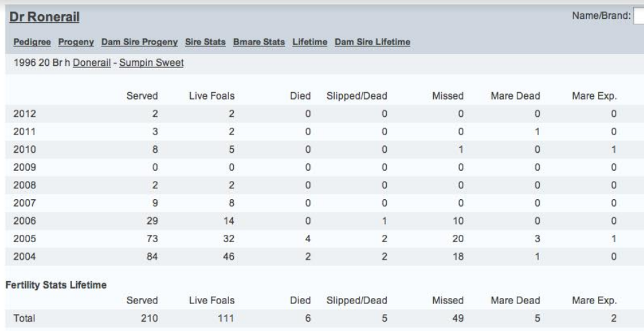Select the 2010 row label
Viewport: 644px width, 331px height.
pos(25,150)
